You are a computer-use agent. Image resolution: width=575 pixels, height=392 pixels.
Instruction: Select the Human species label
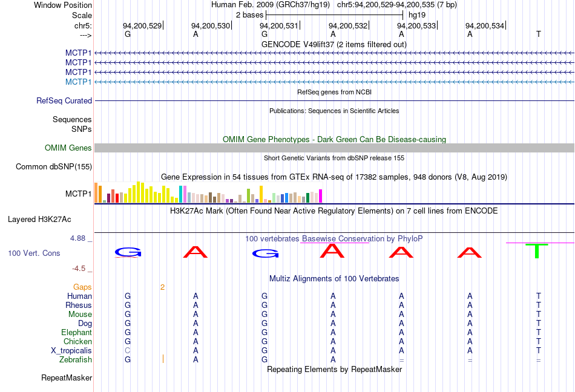click(79, 296)
